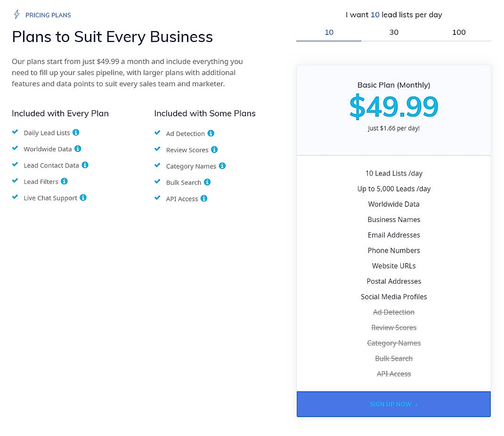This screenshot has width=504, height=436.
Task: Show info about Ad Detection
Action: click(x=211, y=133)
